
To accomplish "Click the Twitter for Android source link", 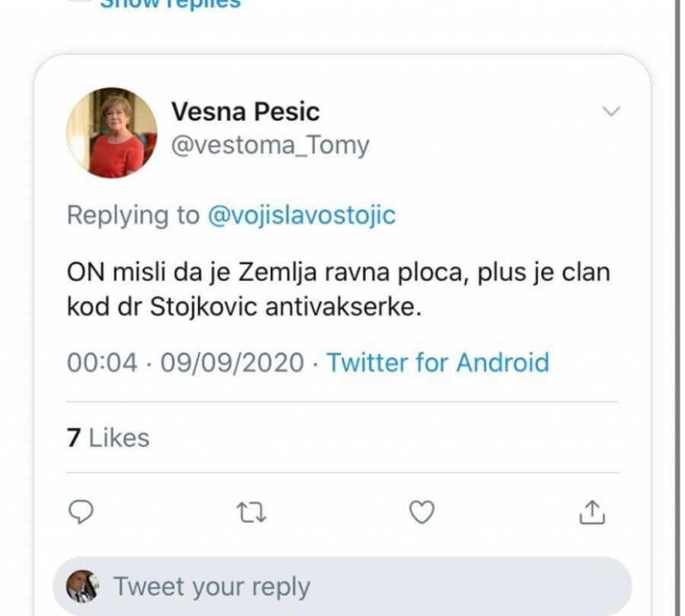I will coord(438,362).
